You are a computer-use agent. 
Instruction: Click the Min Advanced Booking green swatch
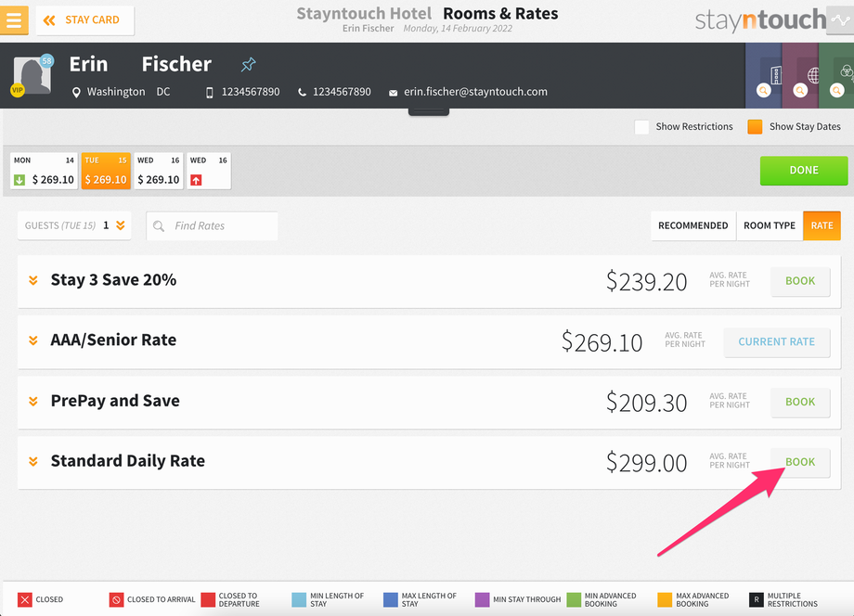[x=574, y=599]
